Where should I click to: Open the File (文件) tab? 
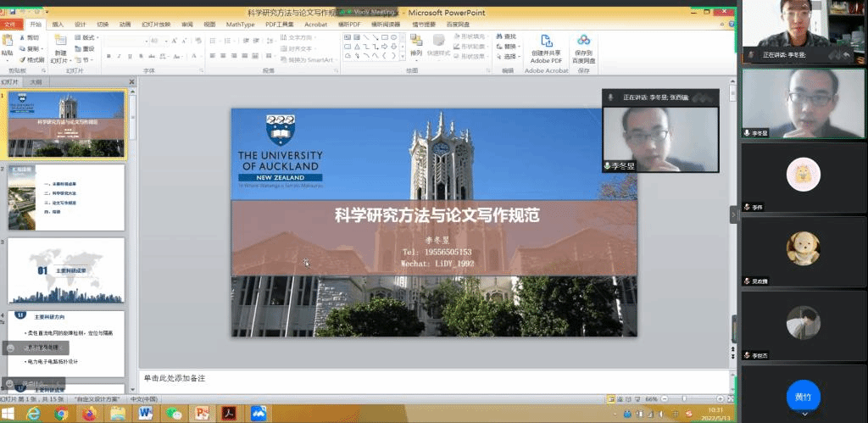[x=11, y=25]
